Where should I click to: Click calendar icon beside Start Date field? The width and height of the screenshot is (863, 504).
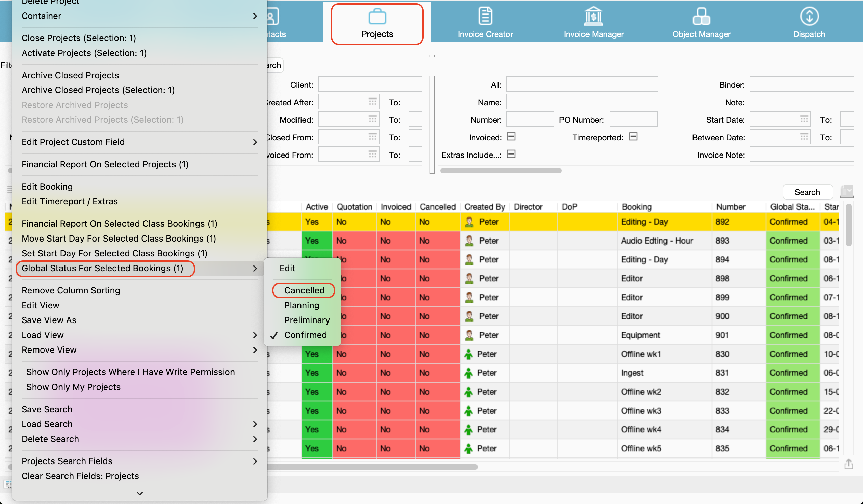(804, 119)
